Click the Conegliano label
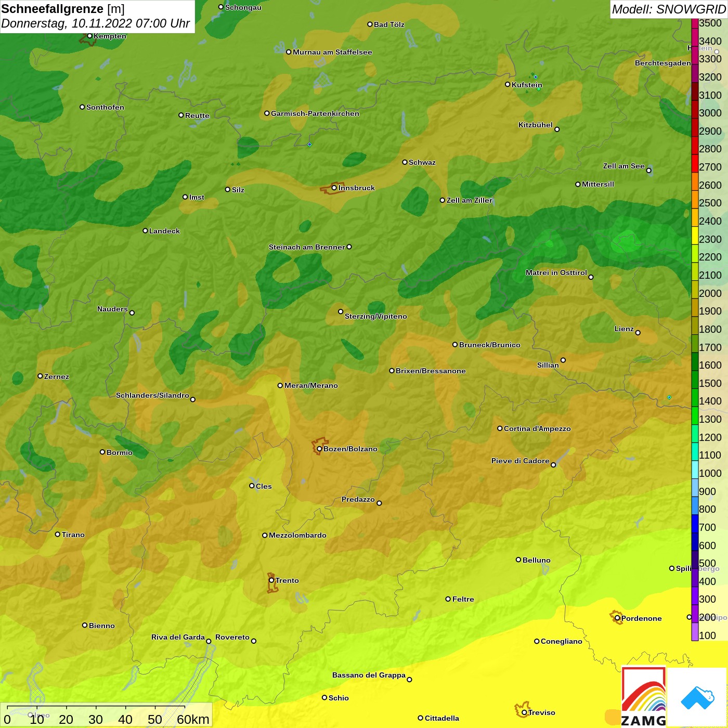The image size is (728, 728). pos(562,641)
